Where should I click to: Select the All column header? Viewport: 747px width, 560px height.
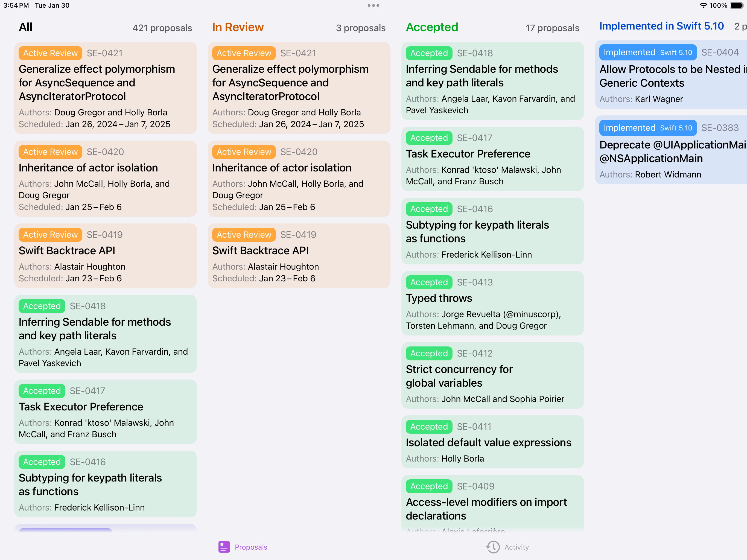click(26, 27)
